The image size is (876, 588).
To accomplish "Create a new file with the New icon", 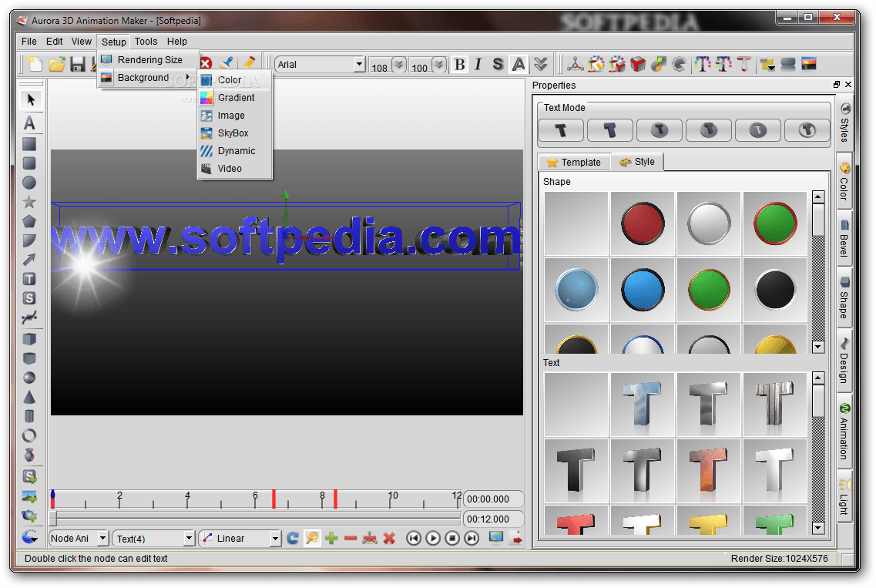I will click(x=35, y=64).
